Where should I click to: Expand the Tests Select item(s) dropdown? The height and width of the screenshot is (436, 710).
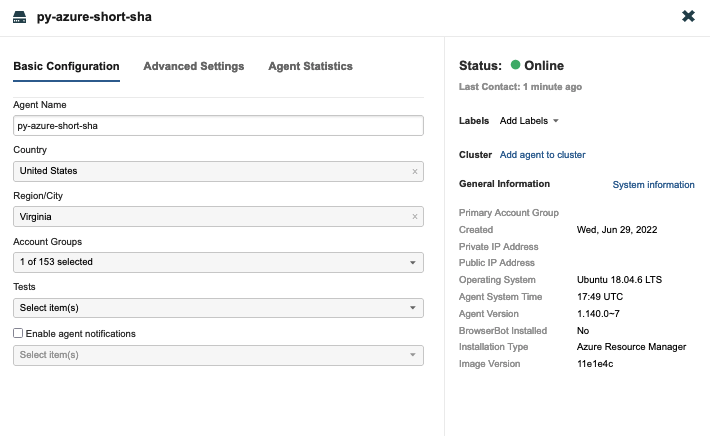click(x=218, y=308)
